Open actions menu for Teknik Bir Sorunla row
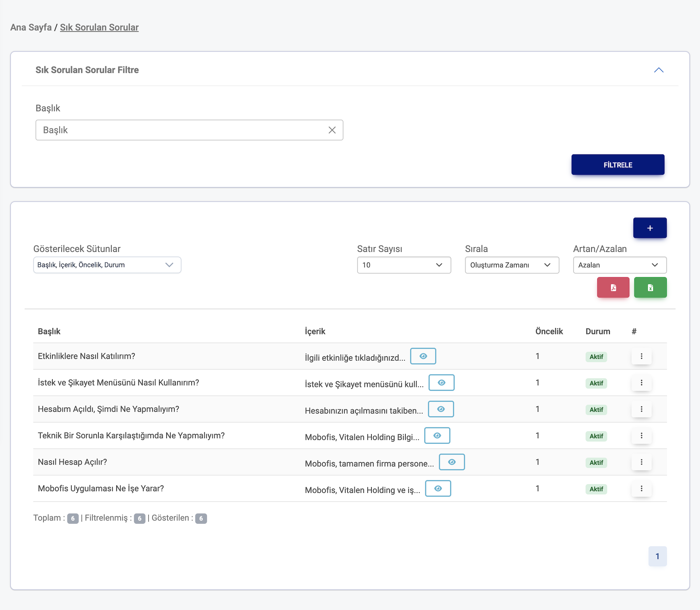Image resolution: width=700 pixels, height=610 pixels. click(x=641, y=436)
